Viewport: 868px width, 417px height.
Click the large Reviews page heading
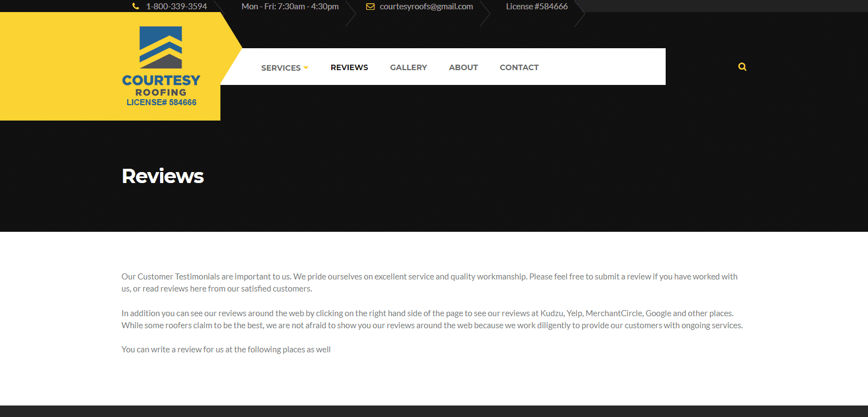click(x=163, y=176)
